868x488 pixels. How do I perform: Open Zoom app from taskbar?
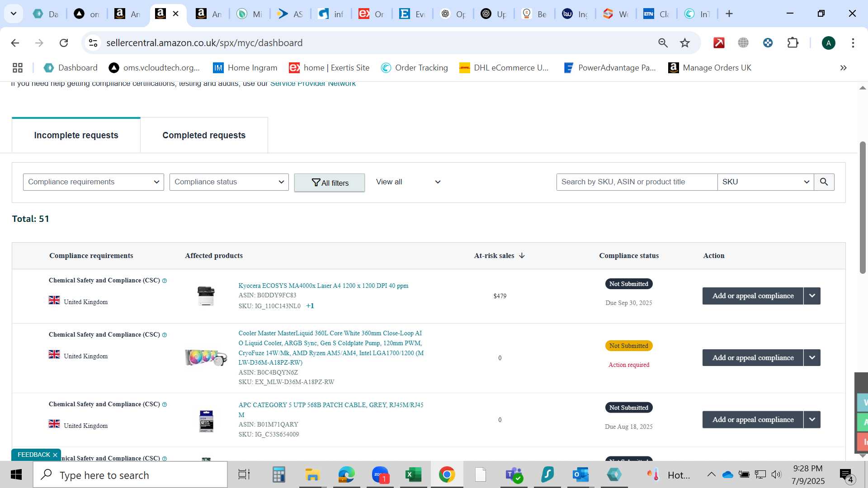[380, 475]
